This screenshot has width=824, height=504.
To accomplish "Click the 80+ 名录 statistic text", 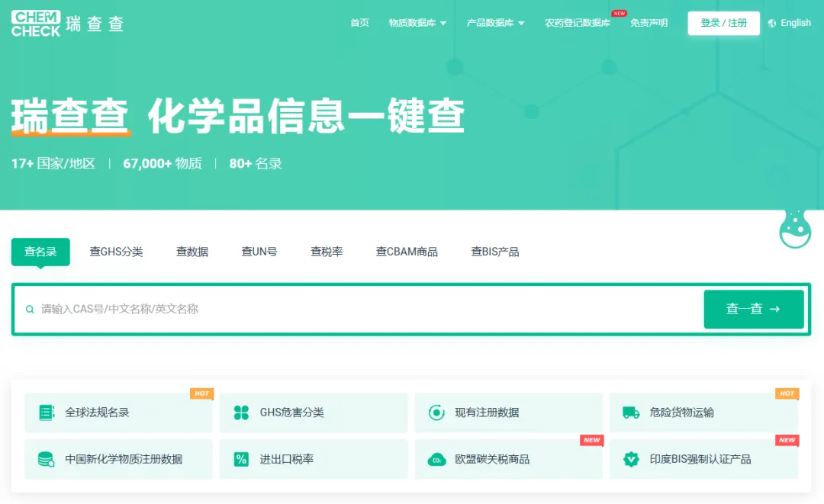I will [256, 164].
